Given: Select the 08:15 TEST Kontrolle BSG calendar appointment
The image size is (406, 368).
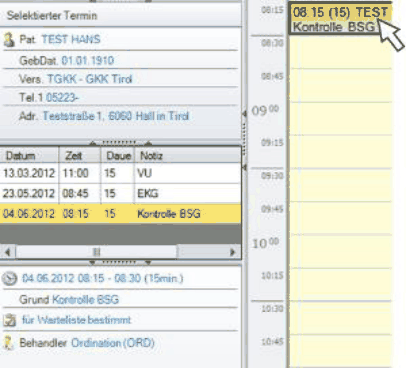Looking at the screenshot, I should [341, 19].
